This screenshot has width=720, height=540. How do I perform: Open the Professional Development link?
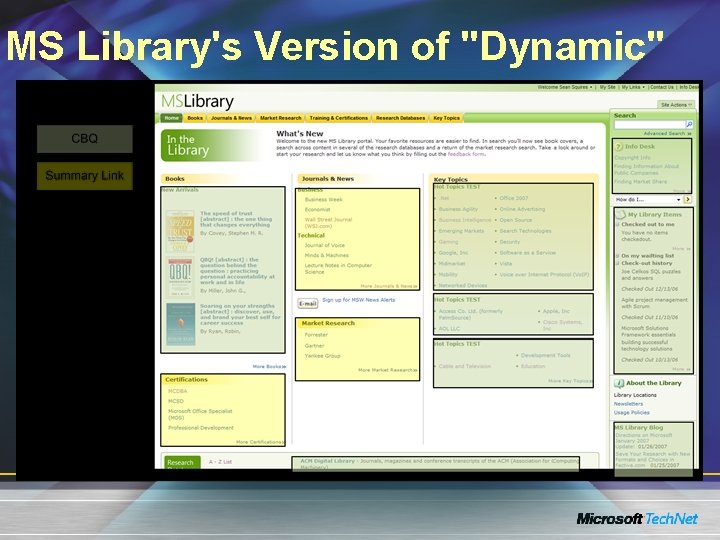coord(201,428)
